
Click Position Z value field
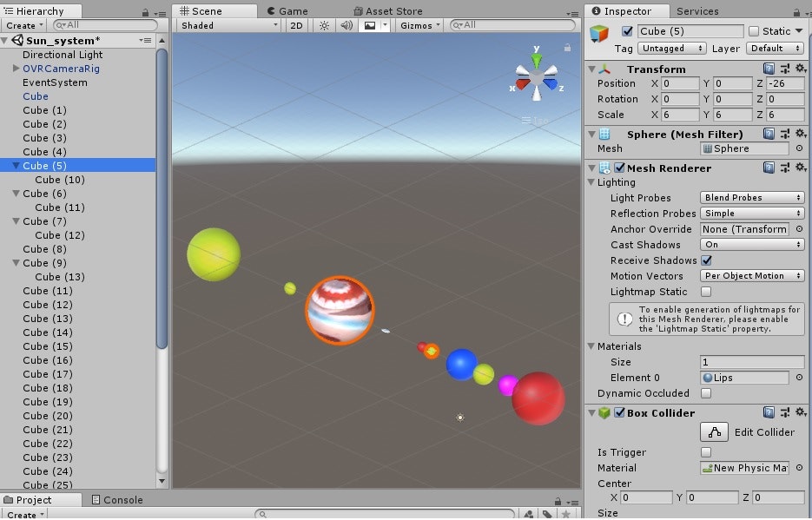point(785,83)
